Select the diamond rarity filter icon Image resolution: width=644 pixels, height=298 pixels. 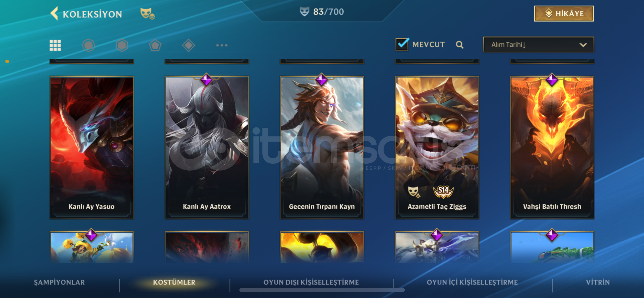[188, 45]
